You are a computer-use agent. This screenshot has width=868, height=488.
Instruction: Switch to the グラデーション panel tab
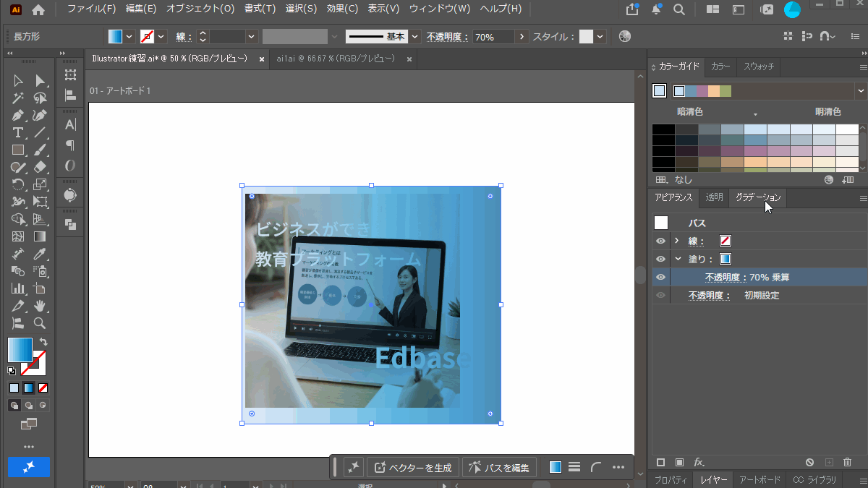(758, 197)
